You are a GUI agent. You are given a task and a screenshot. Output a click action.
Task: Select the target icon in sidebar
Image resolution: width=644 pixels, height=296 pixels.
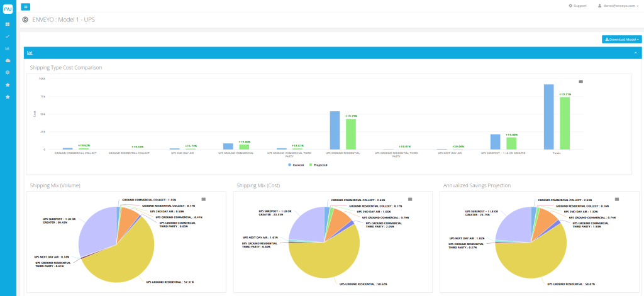pyautogui.click(x=8, y=72)
